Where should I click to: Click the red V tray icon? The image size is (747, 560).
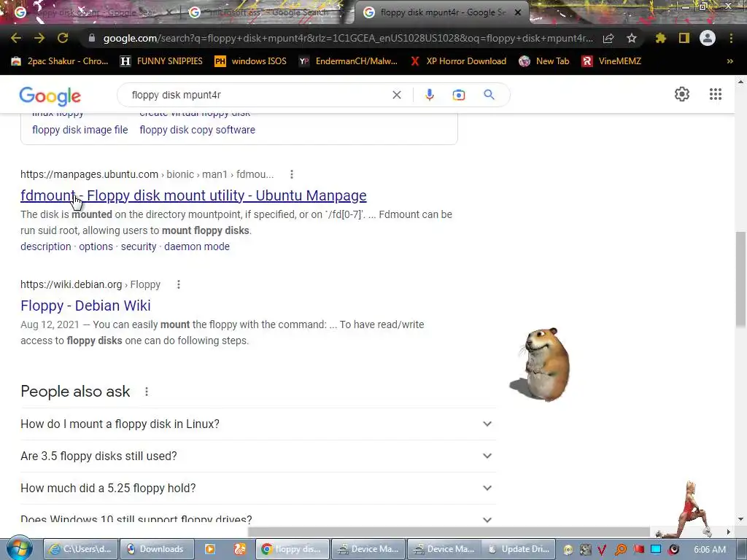coord(602,550)
